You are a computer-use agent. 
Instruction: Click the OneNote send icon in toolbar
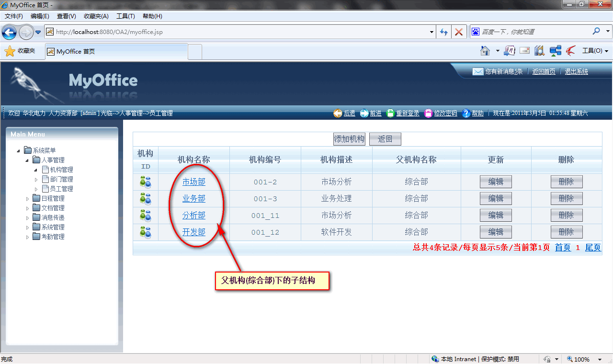pos(510,50)
